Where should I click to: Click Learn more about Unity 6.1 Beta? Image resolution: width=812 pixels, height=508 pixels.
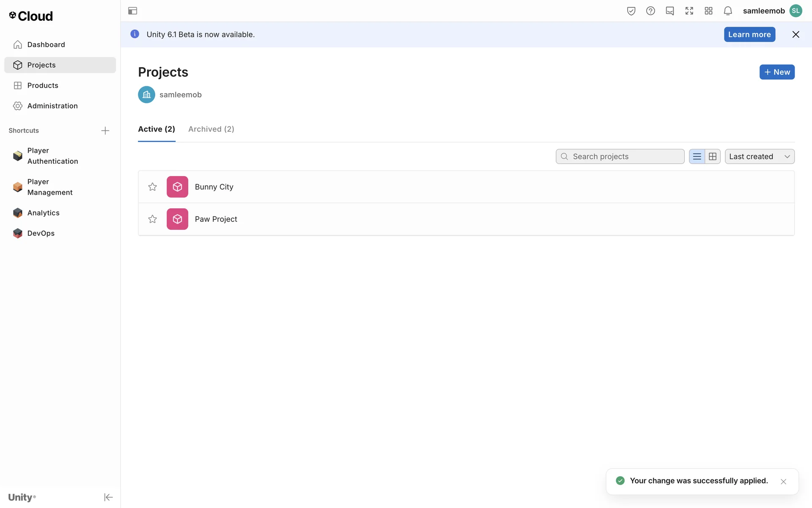pos(749,35)
